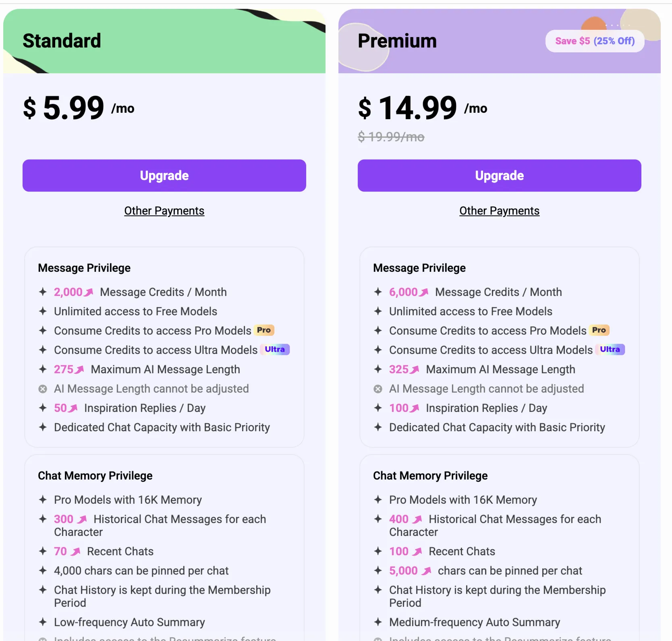
Task: Click the arrow icon next to 100 Inspiration Replies
Action: click(415, 408)
